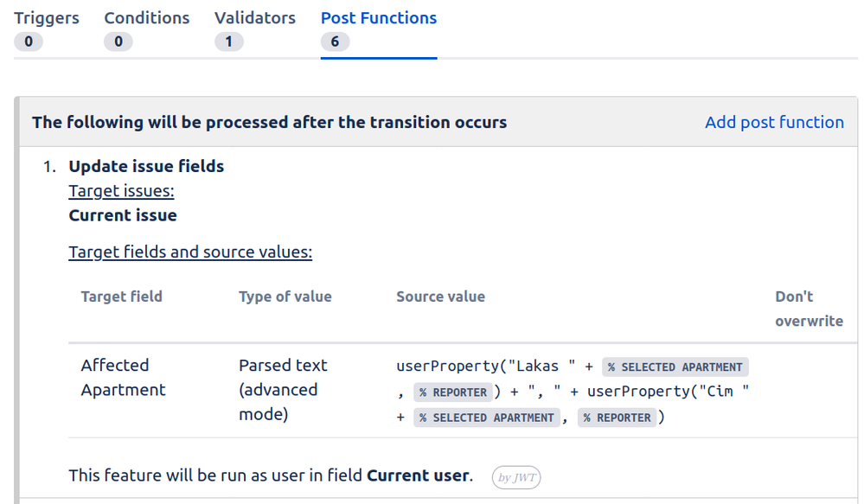Click the 'Target issues:' underlined label
This screenshot has width=864, height=504.
point(121,191)
